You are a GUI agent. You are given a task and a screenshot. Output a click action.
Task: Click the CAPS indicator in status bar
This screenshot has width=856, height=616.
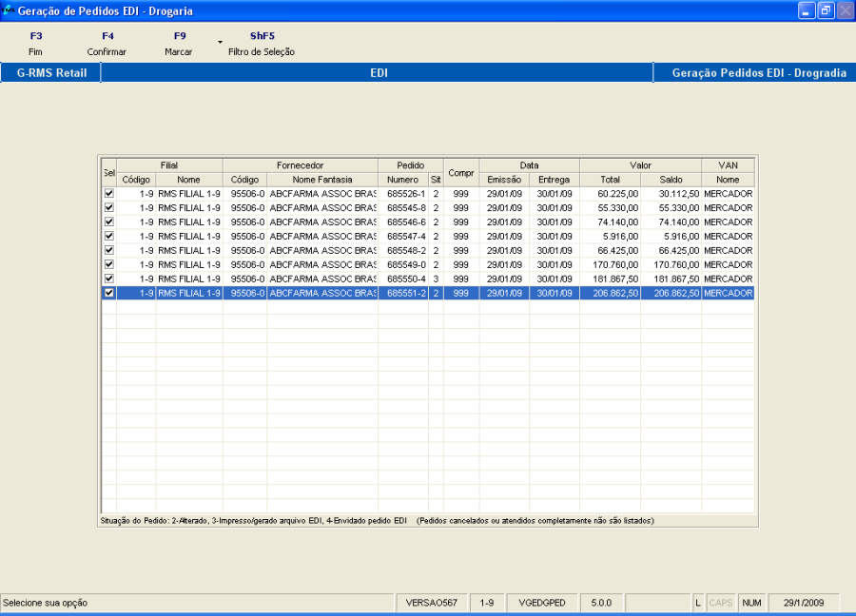tap(721, 603)
